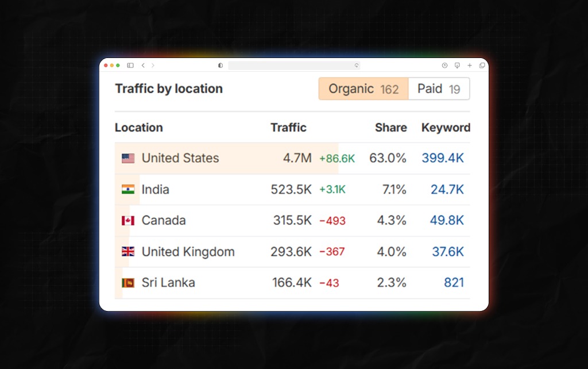Select the India flag icon
Screen dimensions: 588x369
click(x=128, y=190)
